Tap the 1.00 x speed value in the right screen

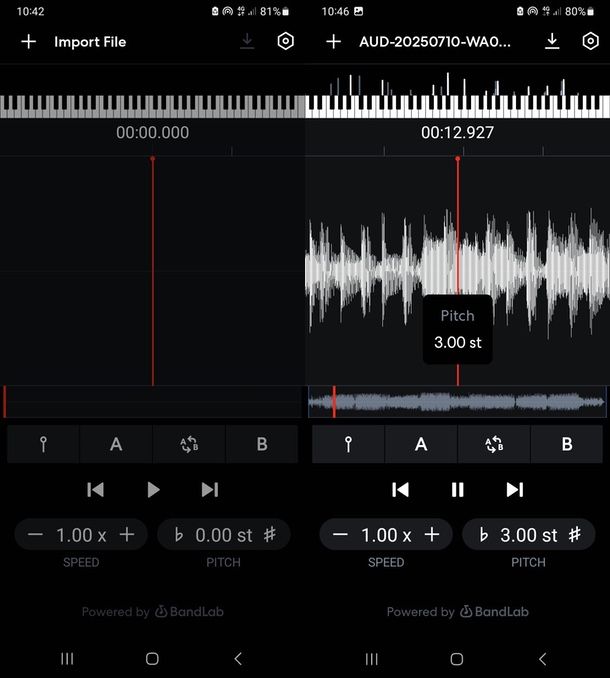pyautogui.click(x=386, y=535)
